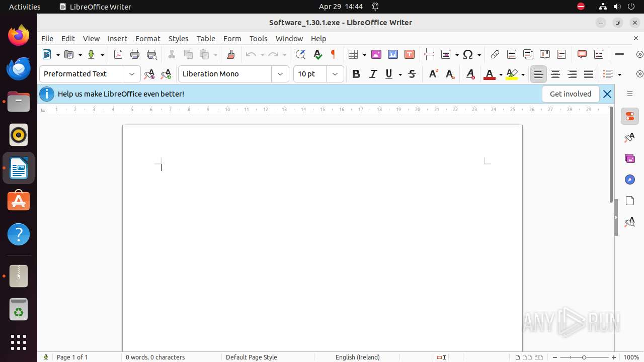Click the New document icon
Viewport: 644px width, 362px height.
[47, 54]
